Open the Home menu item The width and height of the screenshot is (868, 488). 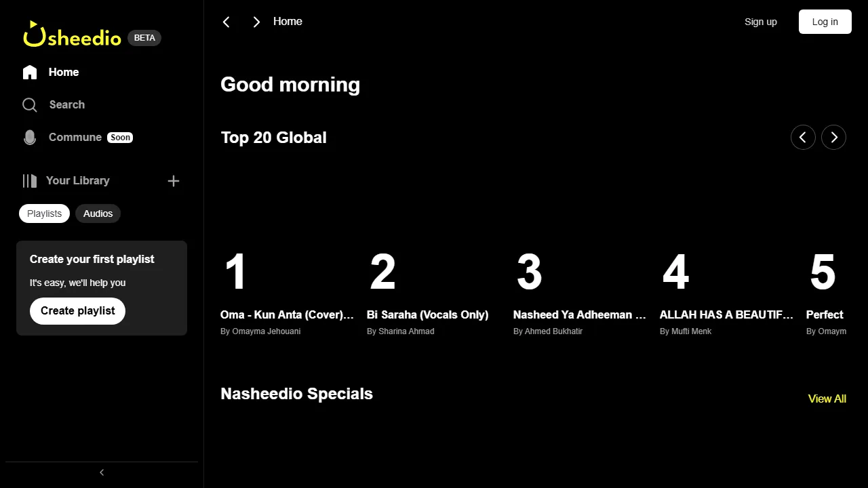click(x=63, y=72)
